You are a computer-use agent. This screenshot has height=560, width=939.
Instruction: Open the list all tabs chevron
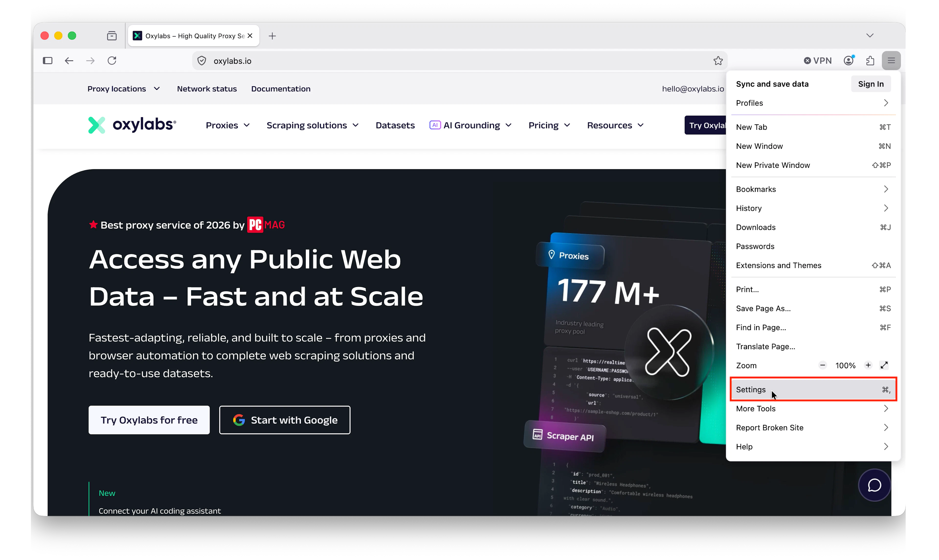point(870,35)
